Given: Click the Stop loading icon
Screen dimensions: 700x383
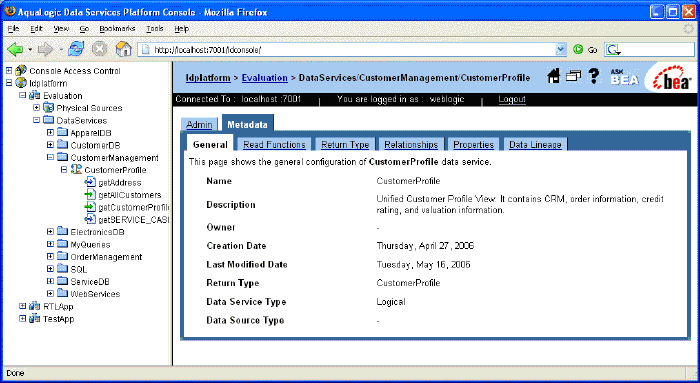Looking at the screenshot, I should point(99,49).
